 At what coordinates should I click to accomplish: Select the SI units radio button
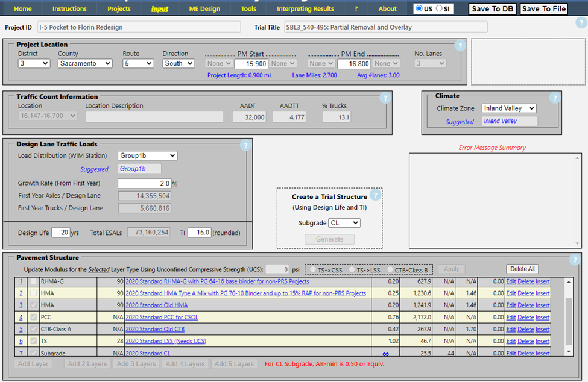tap(439, 8)
